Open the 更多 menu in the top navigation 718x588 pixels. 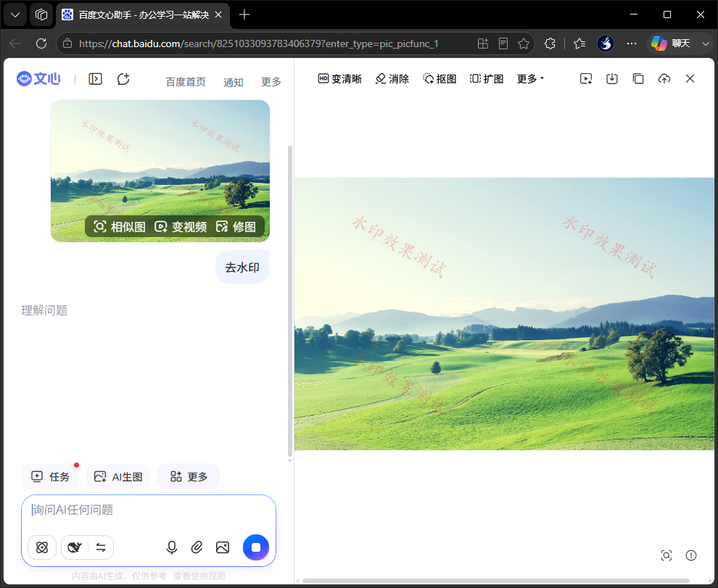(271, 82)
